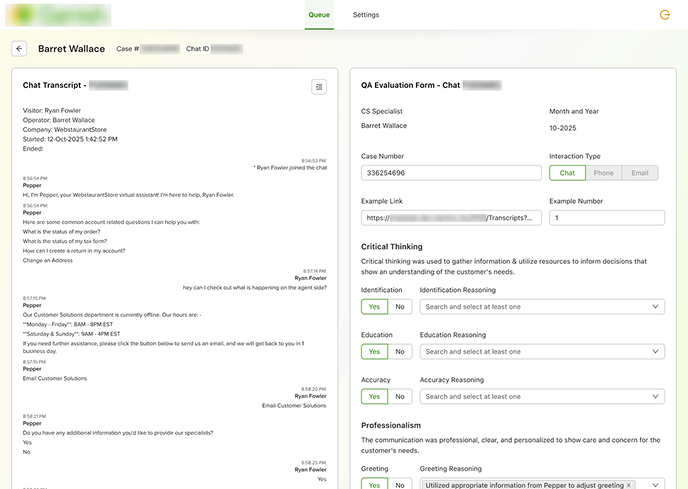Click the 'Change an Address' option
688x489 pixels.
pos(47,261)
